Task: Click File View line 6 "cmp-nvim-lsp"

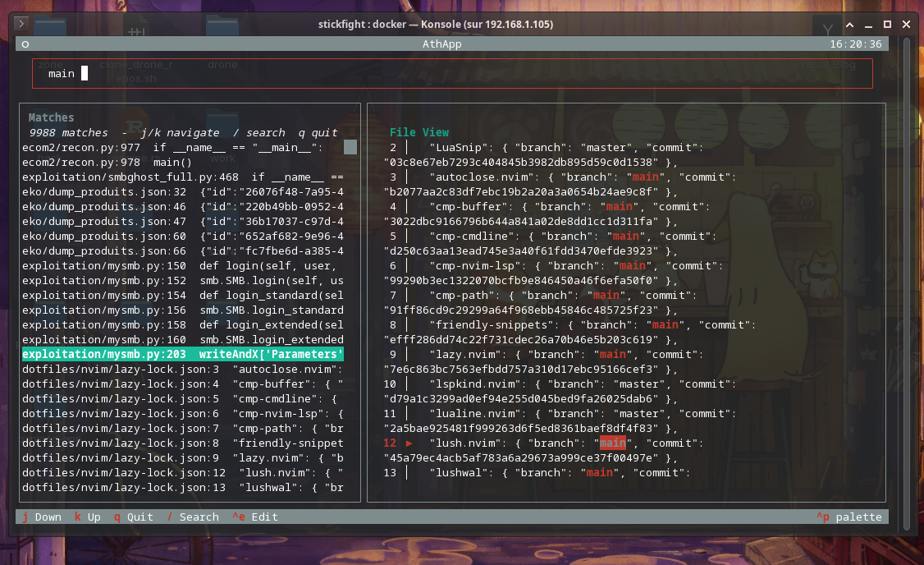Action: point(553,273)
